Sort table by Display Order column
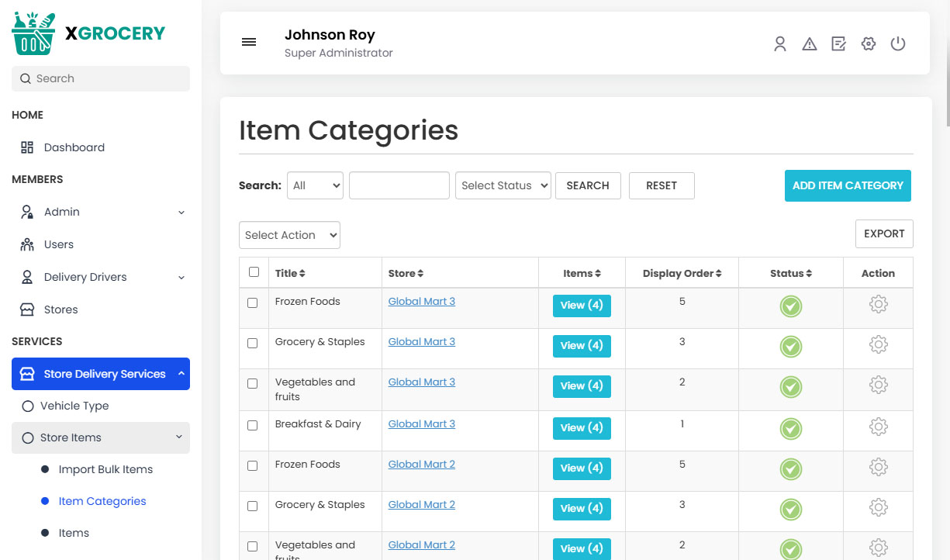Viewport: 950px width, 560px height. click(x=681, y=272)
